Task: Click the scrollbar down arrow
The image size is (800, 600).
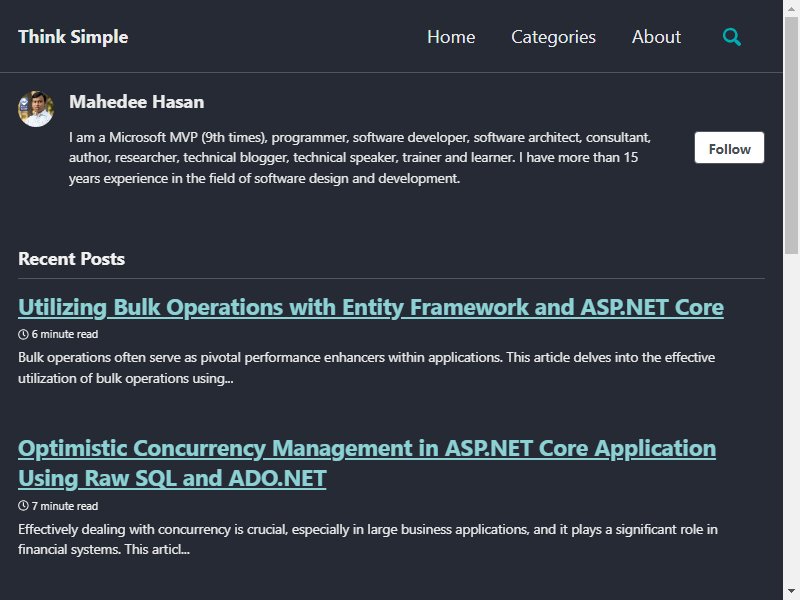Action: click(791, 592)
